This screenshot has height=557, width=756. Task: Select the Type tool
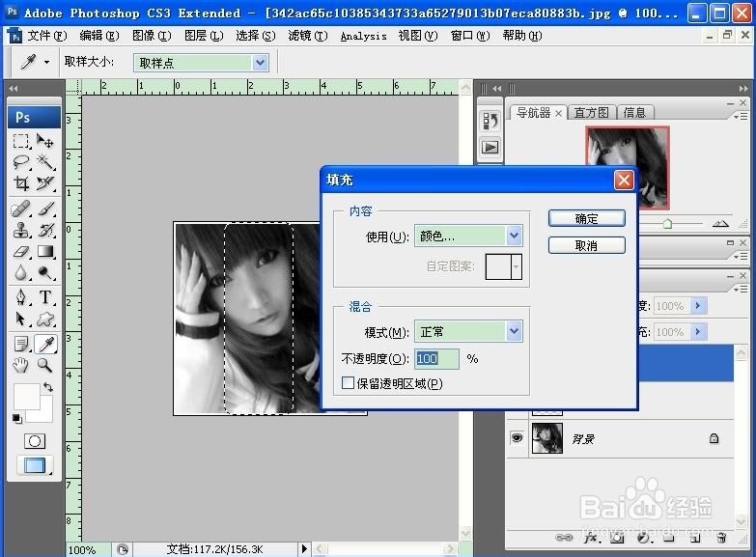[45, 297]
